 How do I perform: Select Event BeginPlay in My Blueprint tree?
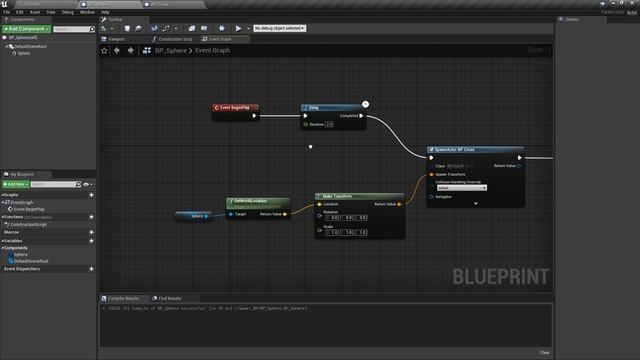tap(29, 209)
